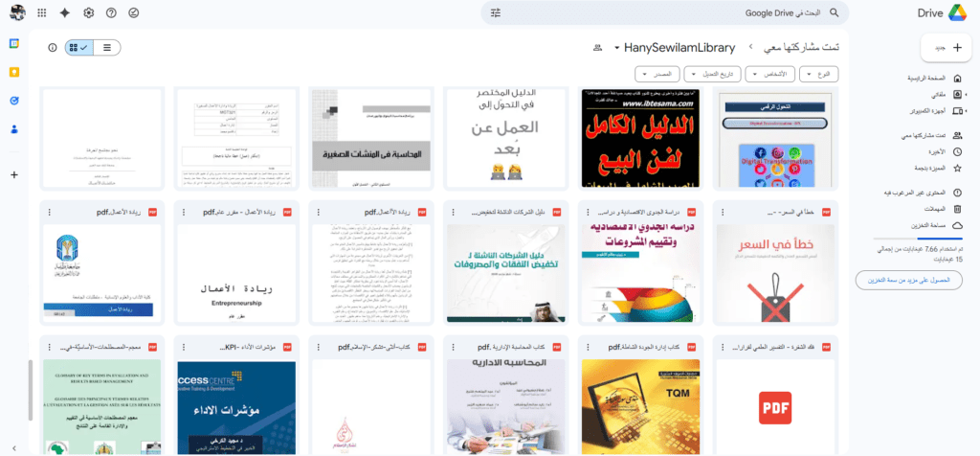Click the جديد (New) button

pos(946,47)
